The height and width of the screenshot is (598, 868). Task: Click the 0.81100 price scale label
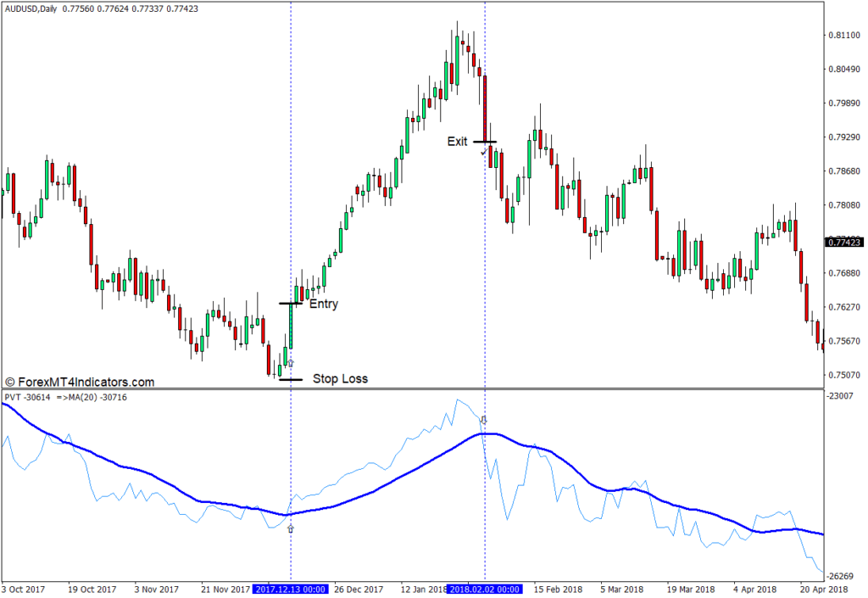pyautogui.click(x=844, y=35)
